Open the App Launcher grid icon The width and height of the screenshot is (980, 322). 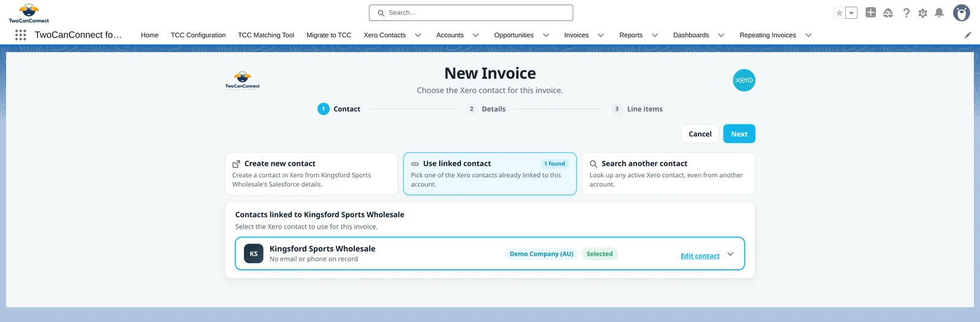20,35
